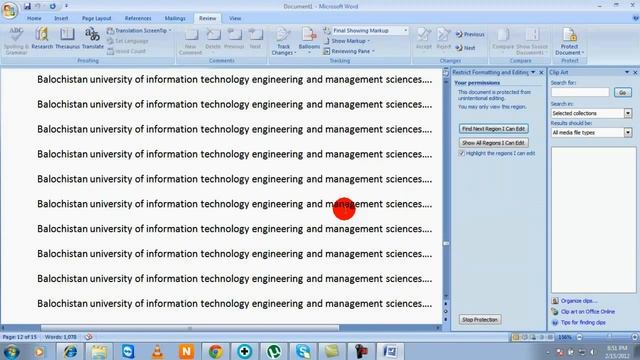
Task: Open the Search in Selected collections dropdown
Action: 628,113
